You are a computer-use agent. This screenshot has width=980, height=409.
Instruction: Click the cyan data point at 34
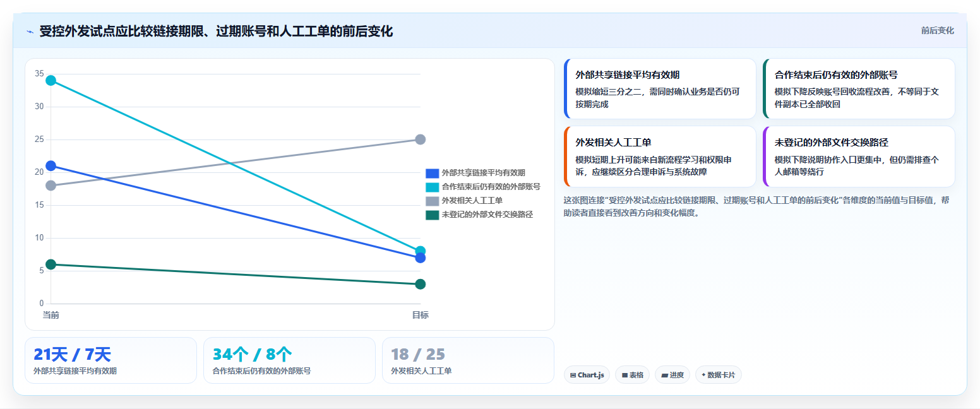click(x=51, y=80)
